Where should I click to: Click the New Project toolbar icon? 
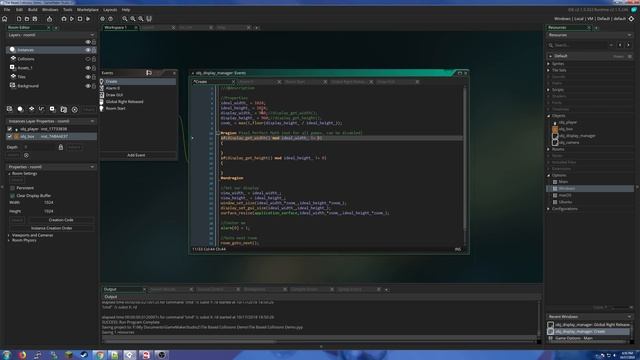point(19,19)
